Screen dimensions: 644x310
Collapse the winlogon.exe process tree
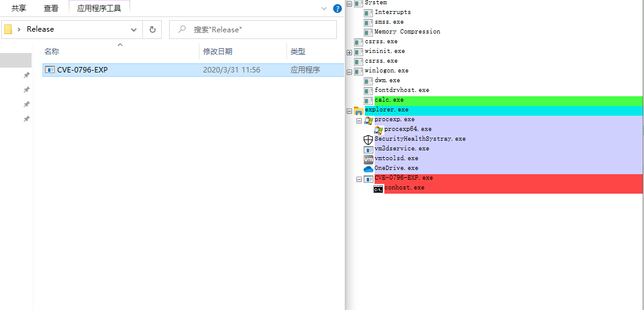349,71
